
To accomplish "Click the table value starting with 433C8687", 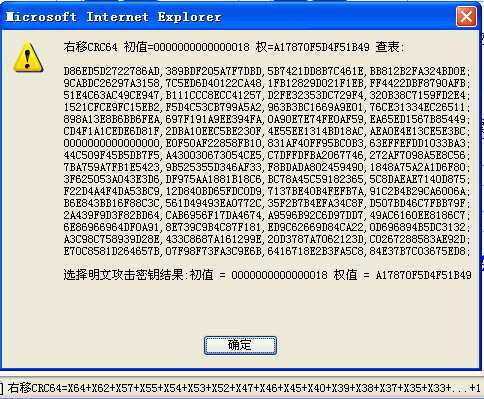I will click(213, 239).
